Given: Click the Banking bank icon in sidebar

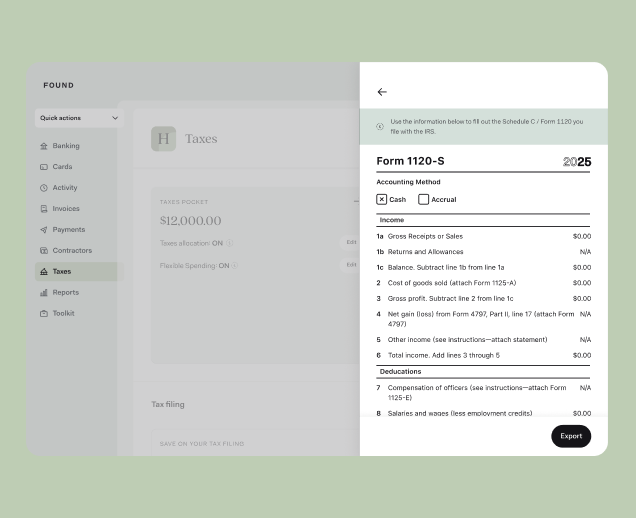Looking at the screenshot, I should coord(44,146).
